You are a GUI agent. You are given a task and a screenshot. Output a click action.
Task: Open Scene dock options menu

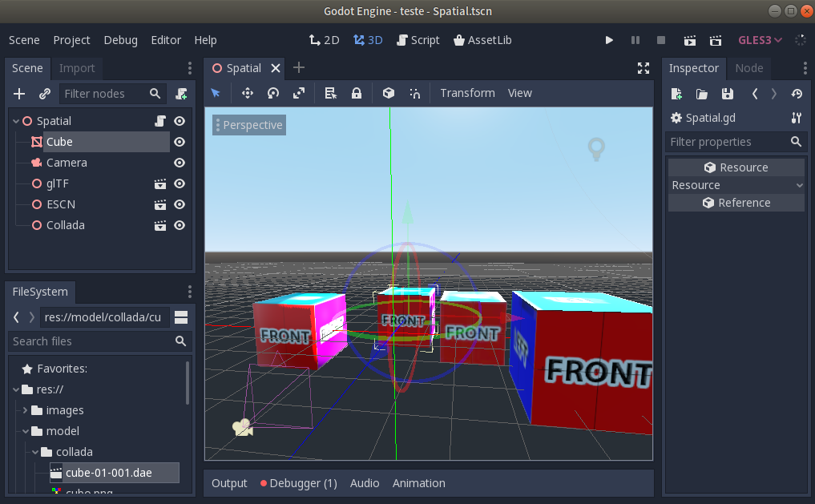(x=190, y=68)
